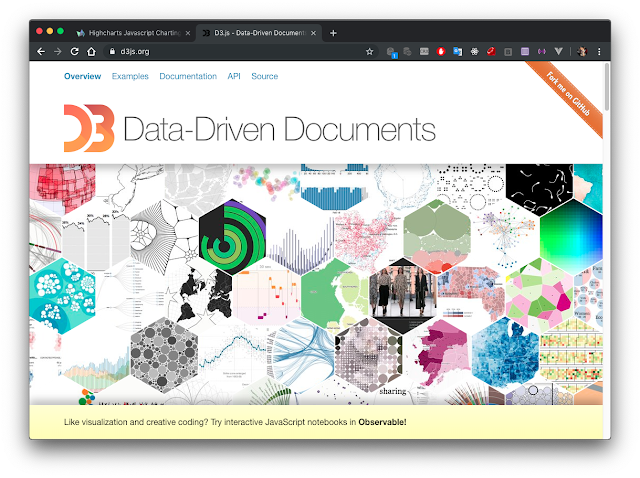Open the purple square extension
Image resolution: width=640 pixels, height=478 pixels.
click(x=525, y=51)
